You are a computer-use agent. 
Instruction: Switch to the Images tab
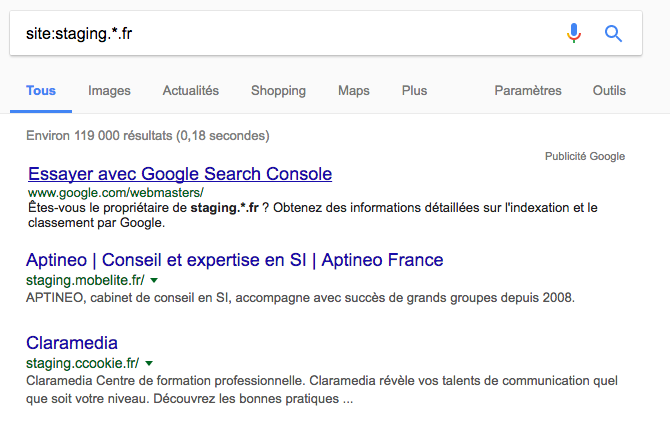click(109, 91)
